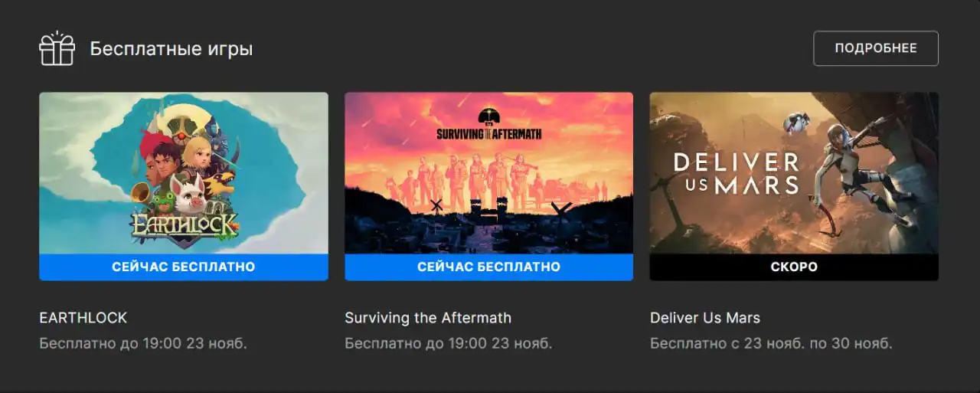Click the black СКОРО banner

[x=794, y=267]
